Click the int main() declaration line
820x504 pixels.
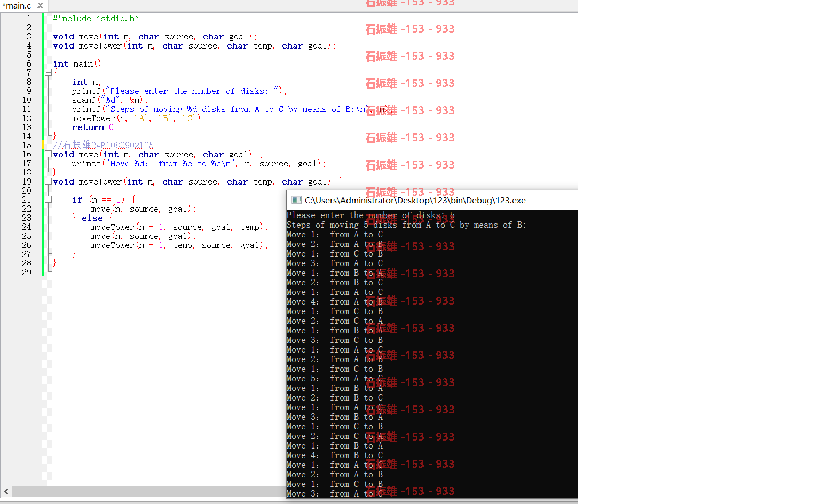click(x=77, y=63)
